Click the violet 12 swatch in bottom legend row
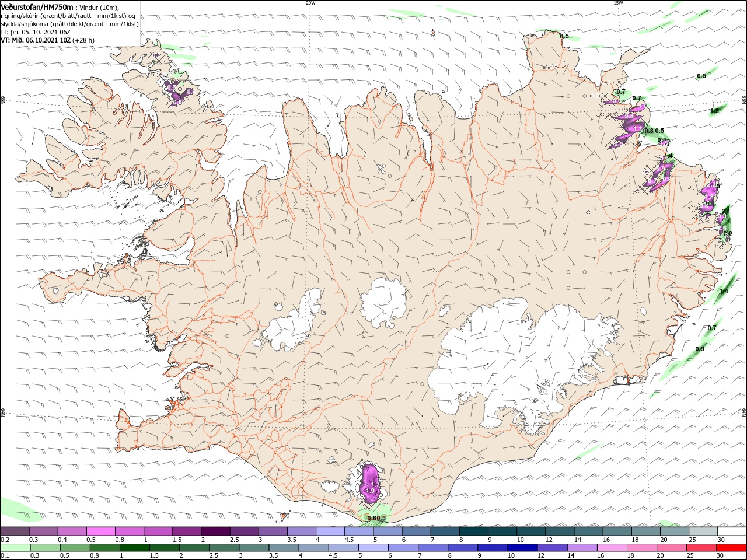The height and width of the screenshot is (560, 747). [x=552, y=548]
